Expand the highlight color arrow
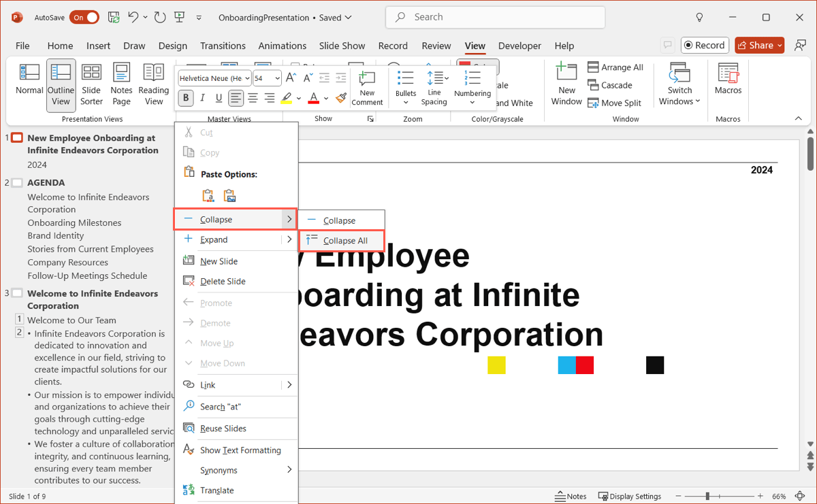Screen dimensions: 817x504 (x=299, y=98)
